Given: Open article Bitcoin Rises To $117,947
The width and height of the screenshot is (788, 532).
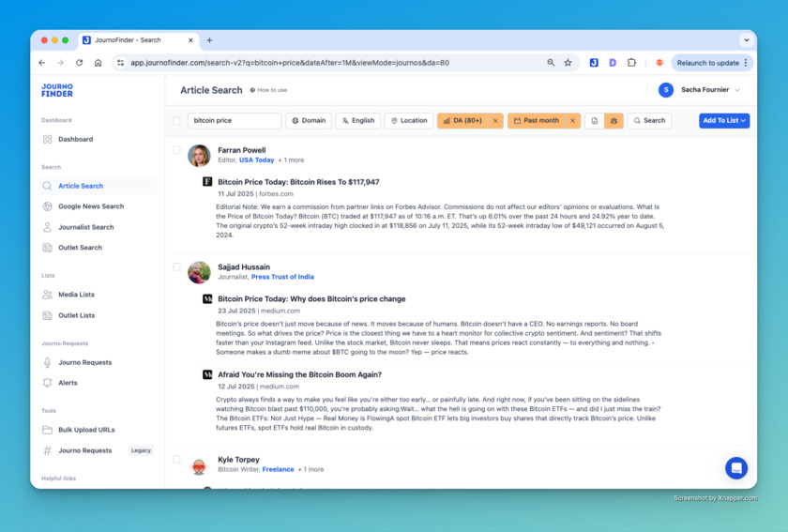Looking at the screenshot, I should 298,182.
